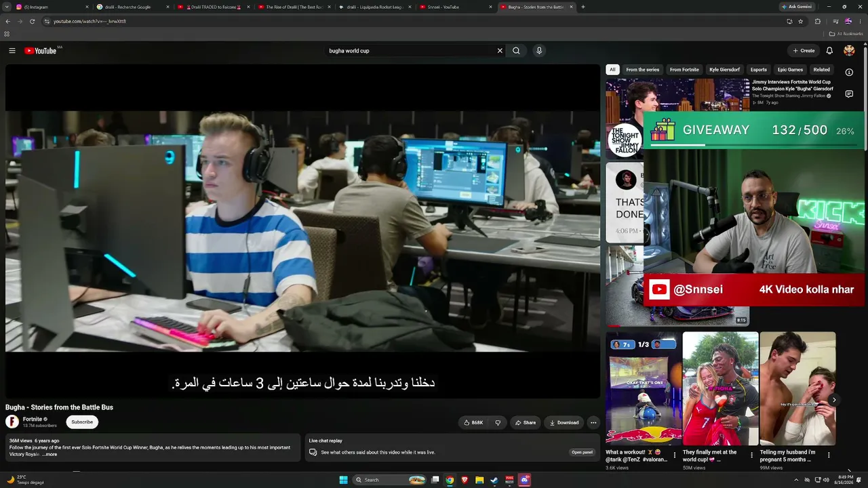Image resolution: width=868 pixels, height=488 pixels.
Task: Bookmark this page with the star
Action: coord(801,21)
